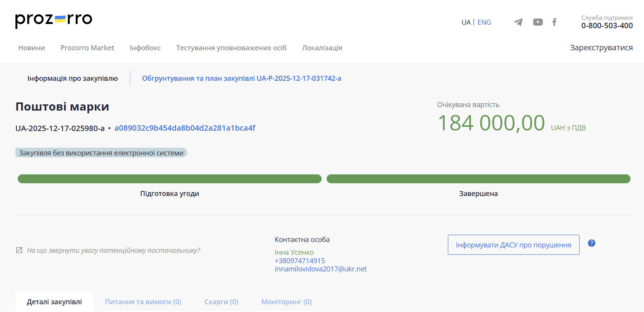Viewport: 644px width, 312px height.
Task: Click Зареєструватися to register
Action: pos(601,48)
